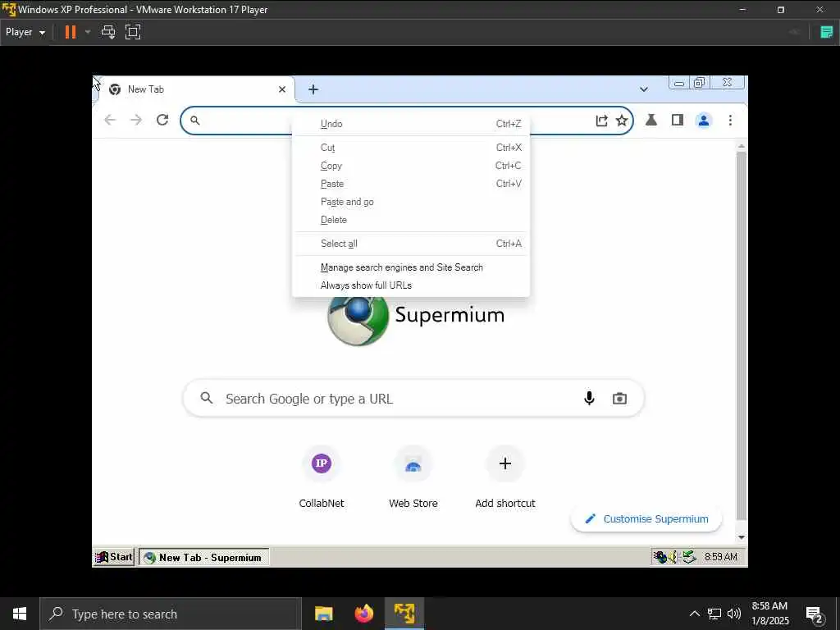Close the New Tab tab
Viewport: 840px width, 630px height.
tap(282, 89)
